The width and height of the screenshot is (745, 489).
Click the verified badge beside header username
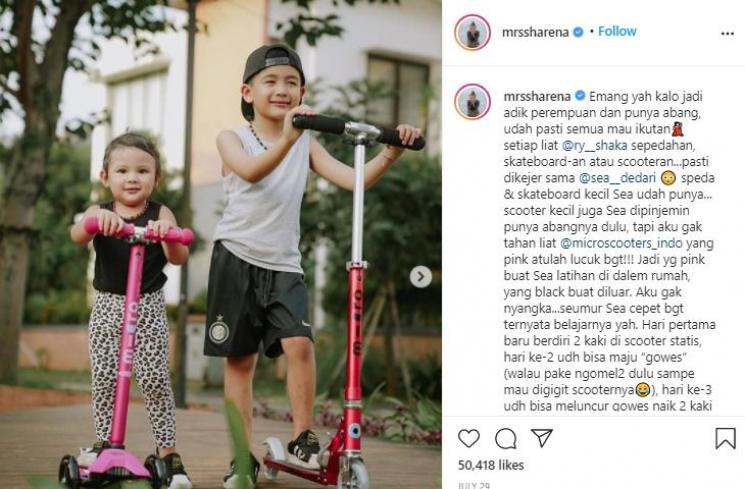[578, 32]
